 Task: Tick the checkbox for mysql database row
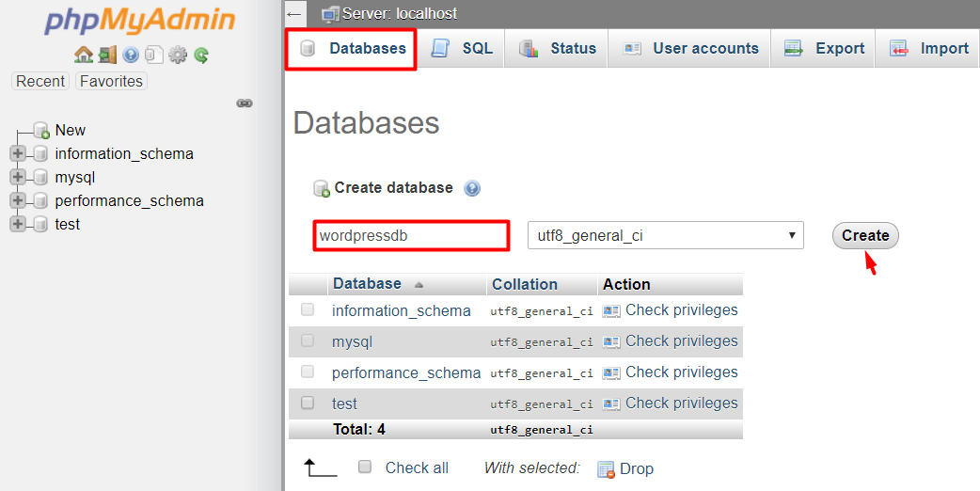pos(308,341)
